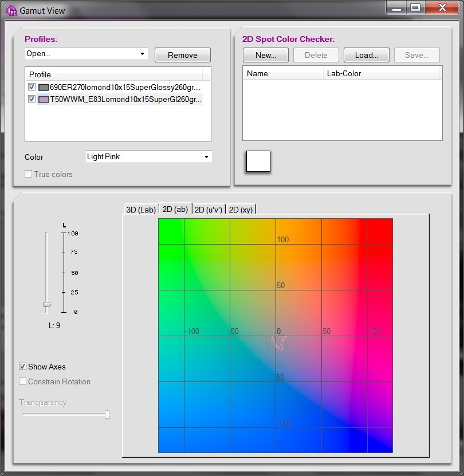Uncheck the Show Axes checkbox
The width and height of the screenshot is (464, 476).
coord(22,367)
